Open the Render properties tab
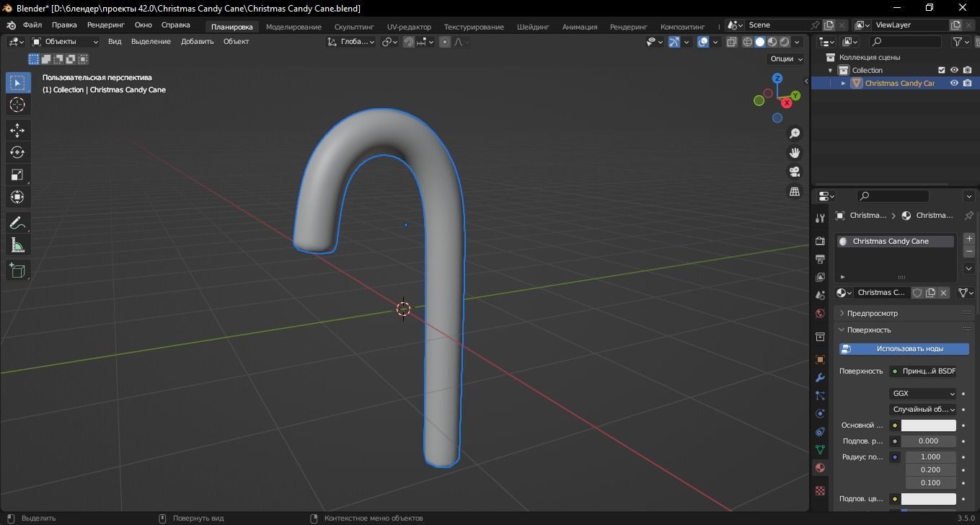 coord(820,241)
